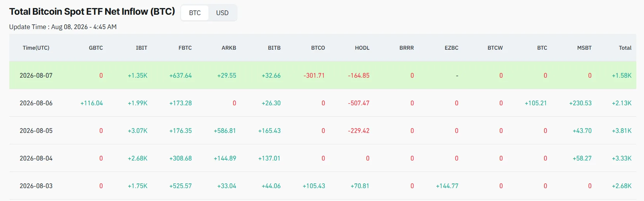644x201 pixels.
Task: Click the HODL column header
Action: coord(362,48)
